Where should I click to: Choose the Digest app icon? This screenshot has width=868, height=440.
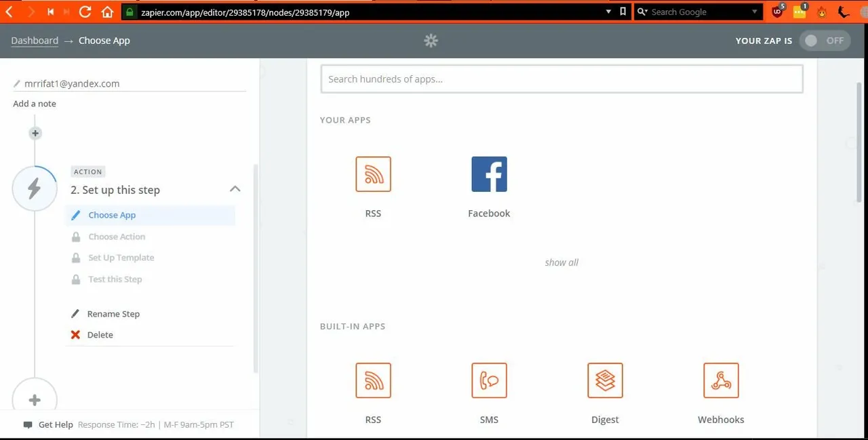tap(605, 380)
